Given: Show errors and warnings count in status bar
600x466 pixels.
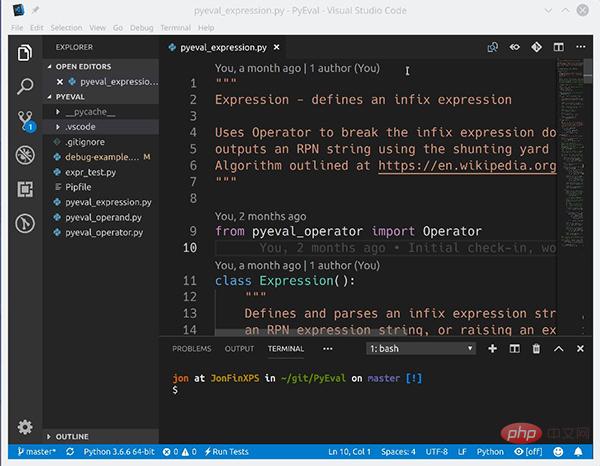Looking at the screenshot, I should click(179, 452).
